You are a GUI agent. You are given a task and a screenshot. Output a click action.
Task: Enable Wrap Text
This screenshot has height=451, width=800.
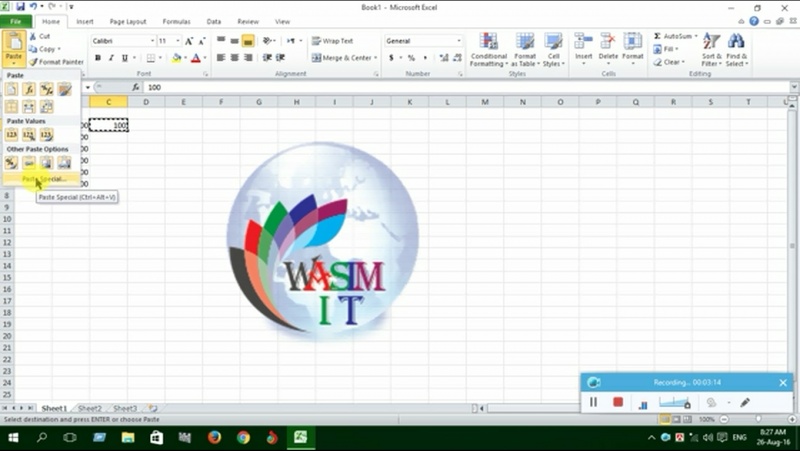[x=332, y=41]
